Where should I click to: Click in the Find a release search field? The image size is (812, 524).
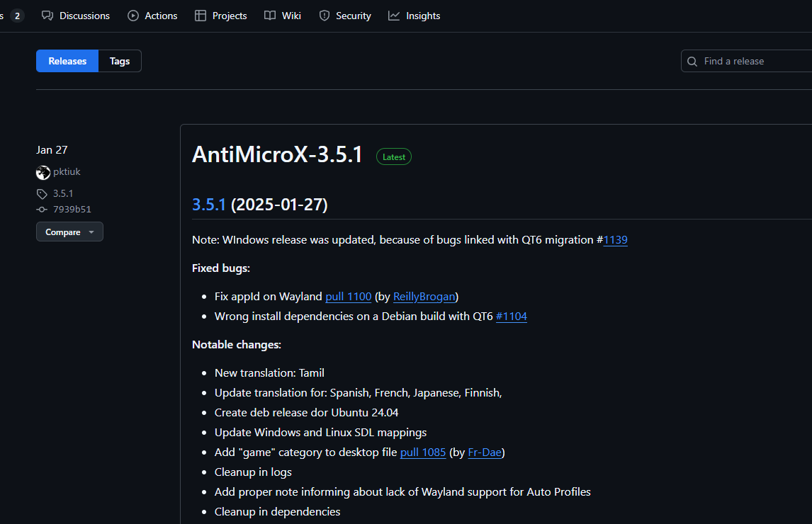pyautogui.click(x=751, y=62)
